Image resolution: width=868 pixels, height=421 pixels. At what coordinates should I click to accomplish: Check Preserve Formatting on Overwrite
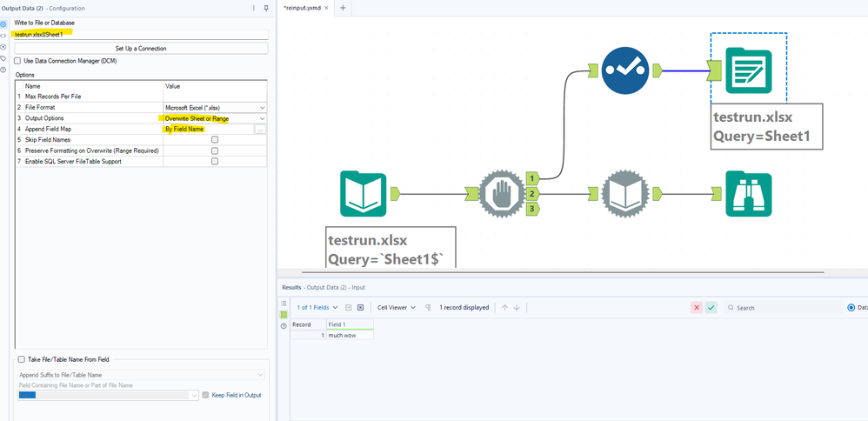coord(215,150)
